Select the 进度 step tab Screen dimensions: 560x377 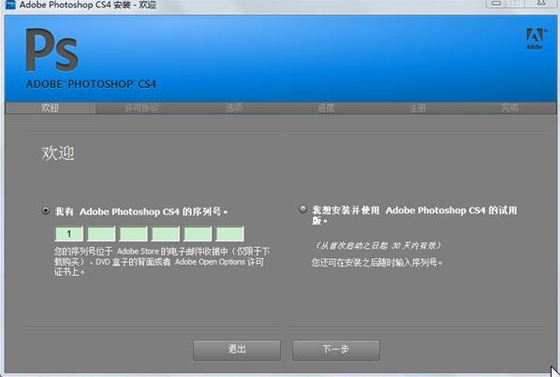(x=326, y=108)
